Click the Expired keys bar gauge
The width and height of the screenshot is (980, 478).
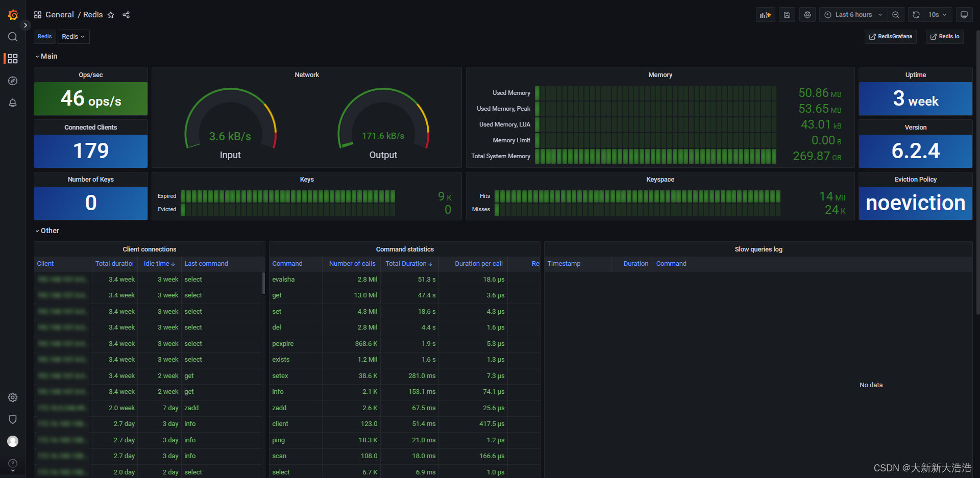click(x=288, y=196)
